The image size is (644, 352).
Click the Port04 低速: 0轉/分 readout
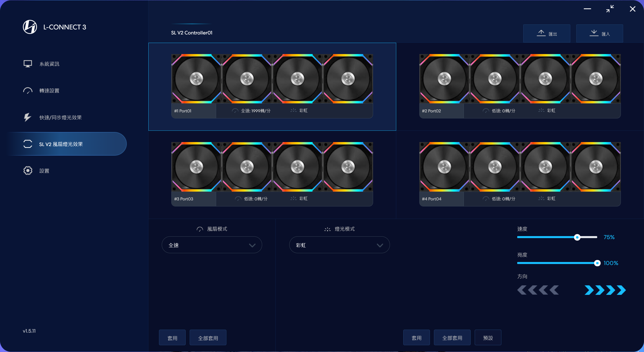(x=504, y=199)
